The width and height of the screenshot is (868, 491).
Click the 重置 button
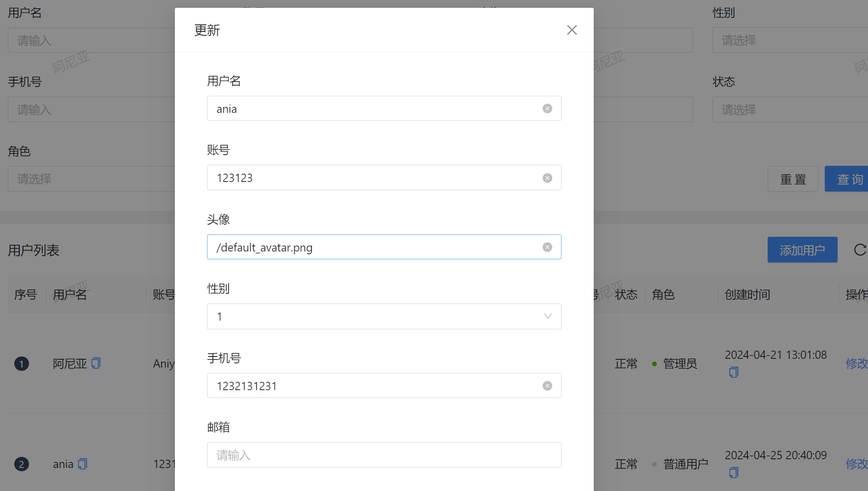point(793,179)
